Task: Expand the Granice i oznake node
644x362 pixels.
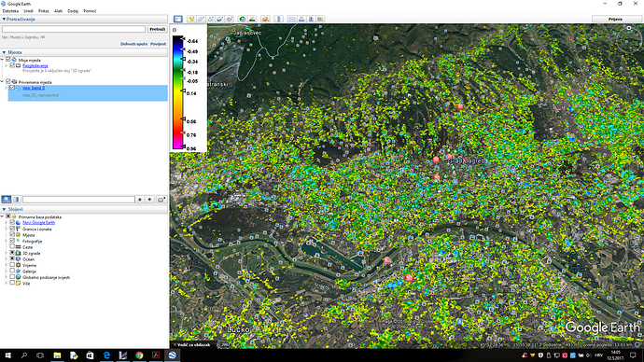Action: click(6, 229)
